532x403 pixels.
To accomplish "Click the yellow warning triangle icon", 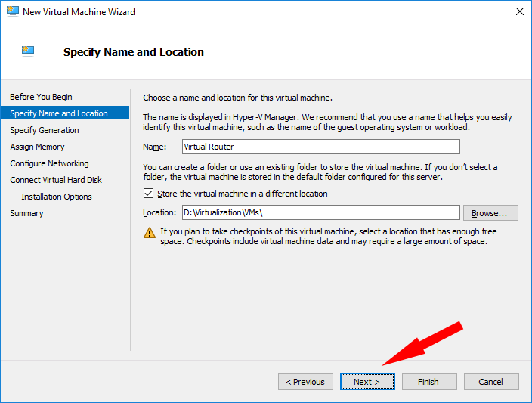I will (150, 233).
